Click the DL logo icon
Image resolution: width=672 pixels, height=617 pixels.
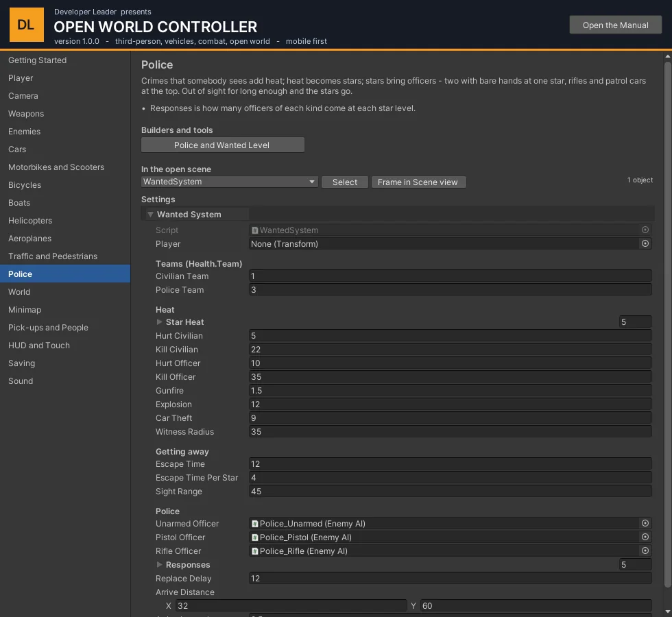[27, 25]
